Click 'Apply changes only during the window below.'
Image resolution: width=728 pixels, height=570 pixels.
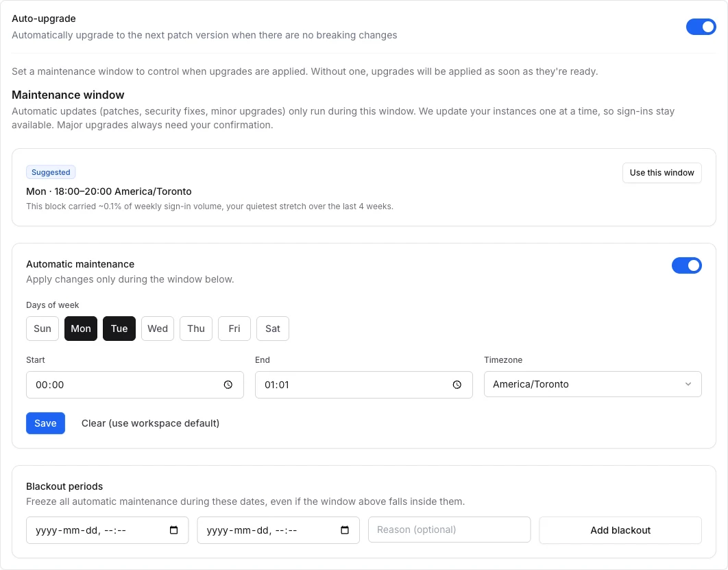click(130, 279)
